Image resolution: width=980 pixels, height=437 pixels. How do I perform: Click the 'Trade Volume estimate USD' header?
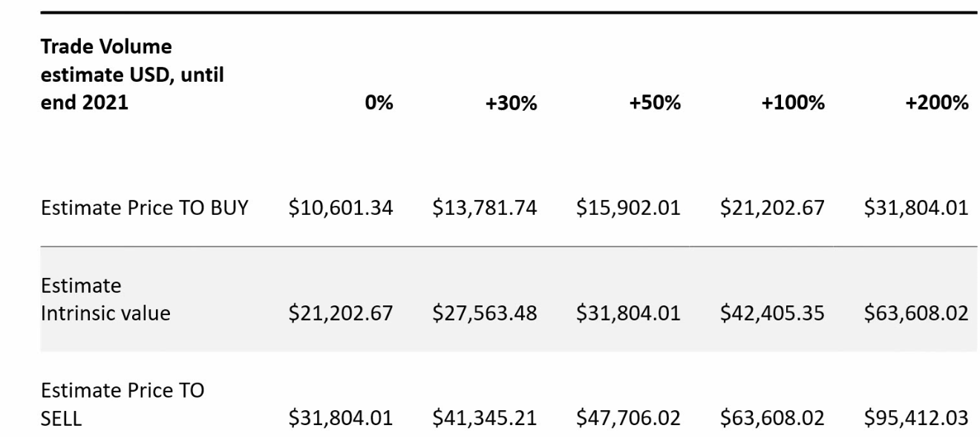coord(132,75)
